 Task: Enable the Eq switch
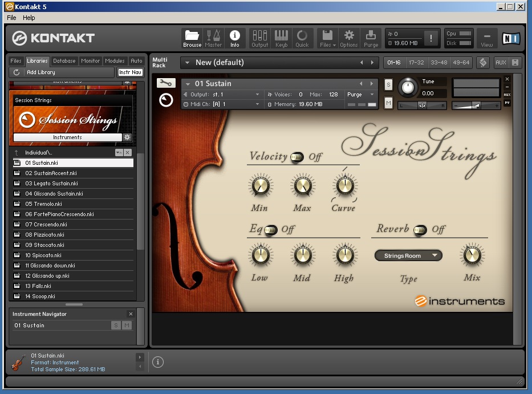click(270, 229)
